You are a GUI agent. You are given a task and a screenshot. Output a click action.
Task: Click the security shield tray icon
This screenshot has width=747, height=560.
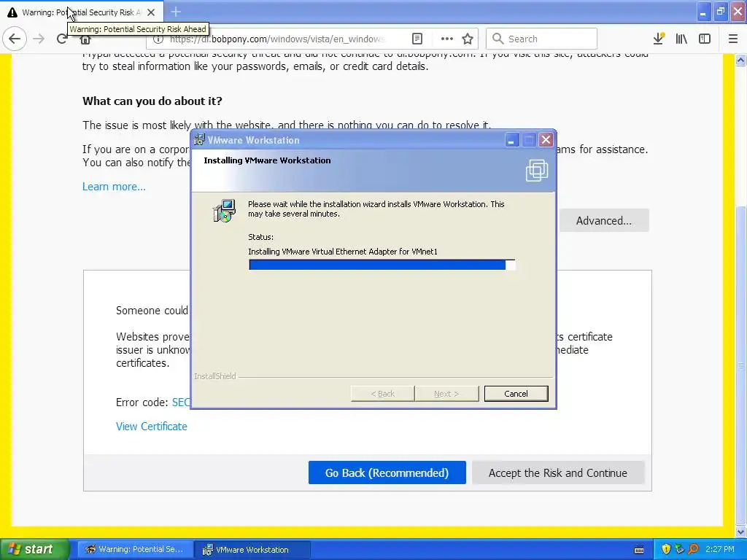pos(666,549)
